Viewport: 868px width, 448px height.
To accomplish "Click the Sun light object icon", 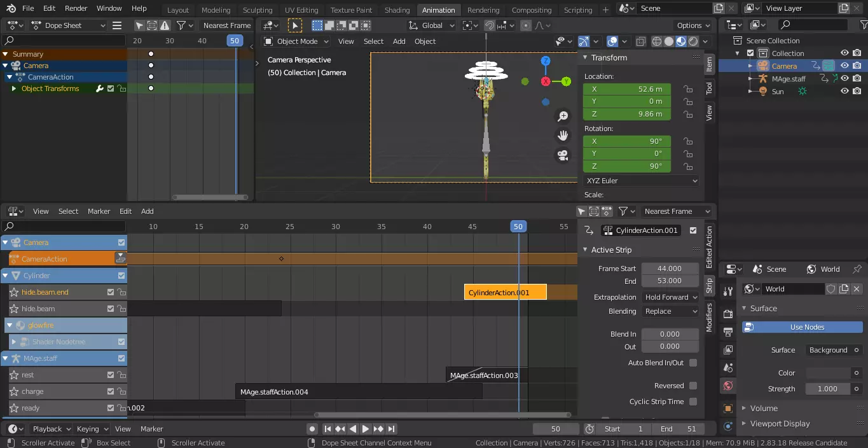I will tap(763, 92).
